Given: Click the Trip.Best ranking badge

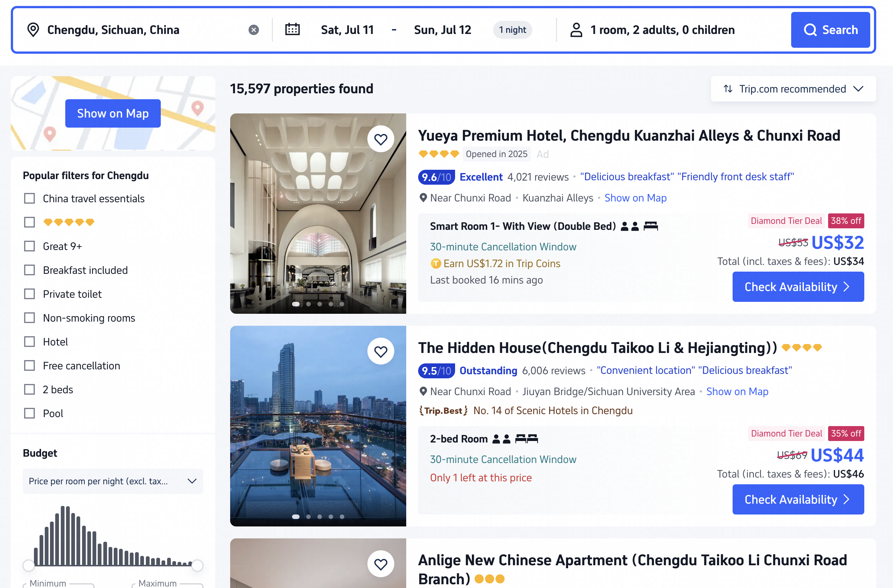Looking at the screenshot, I should pyautogui.click(x=443, y=410).
